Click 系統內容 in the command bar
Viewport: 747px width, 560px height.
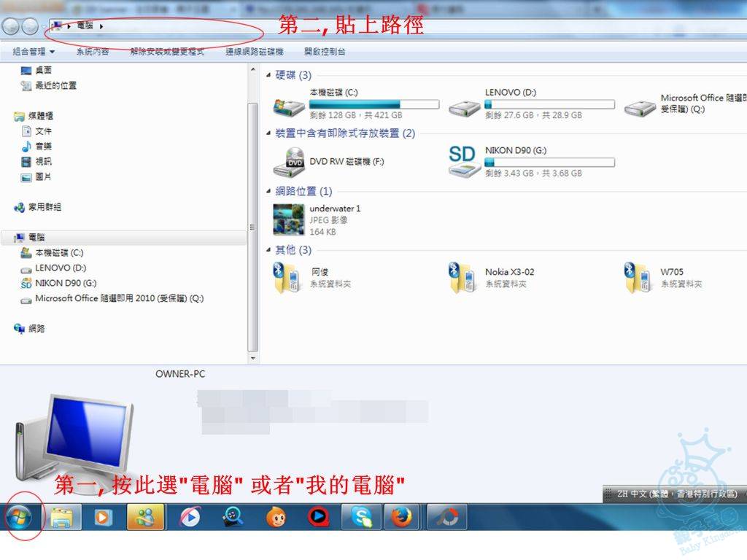[x=93, y=52]
